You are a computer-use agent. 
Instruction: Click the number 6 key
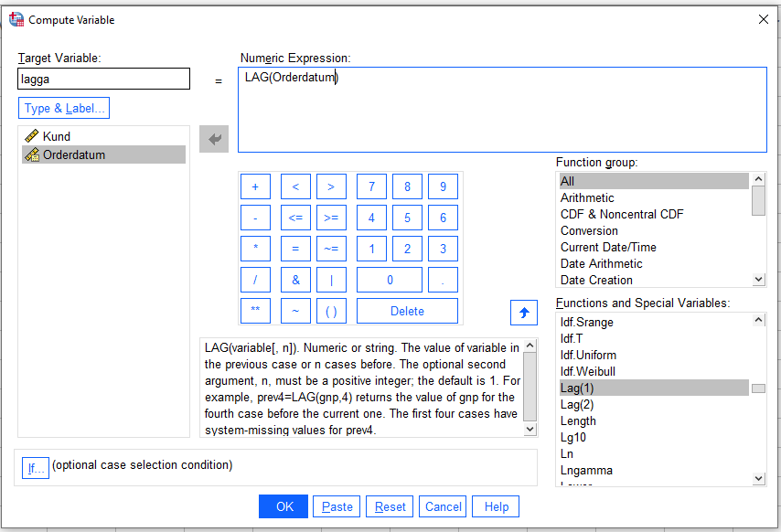click(443, 218)
